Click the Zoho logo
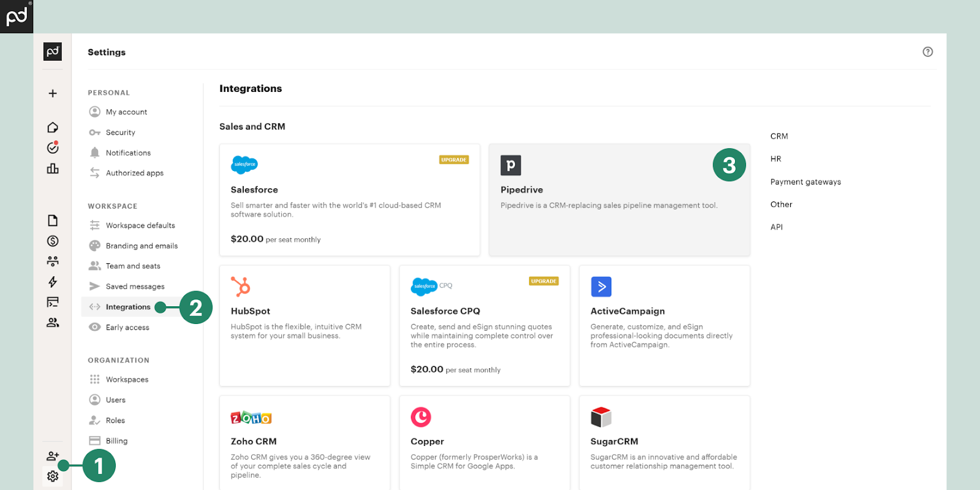 click(x=251, y=418)
